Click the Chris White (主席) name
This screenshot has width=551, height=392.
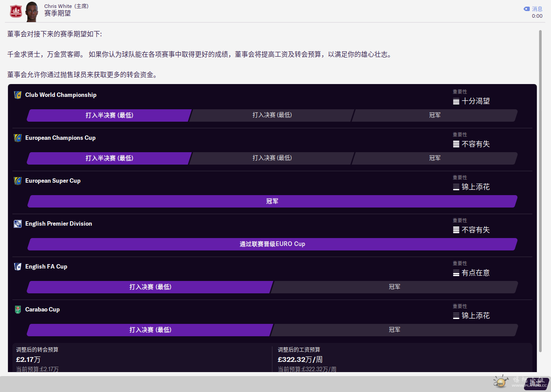(x=66, y=6)
